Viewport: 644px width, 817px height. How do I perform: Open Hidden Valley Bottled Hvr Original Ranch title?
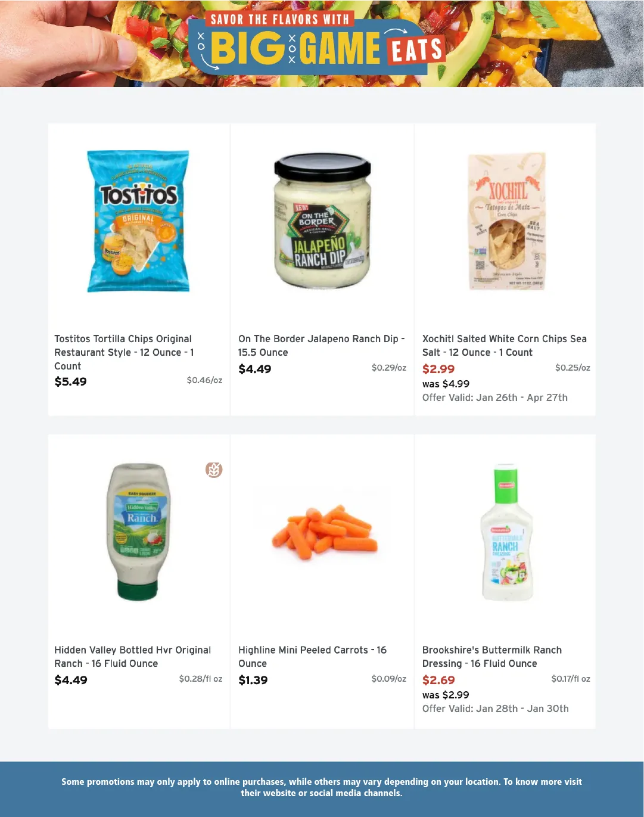[x=132, y=657]
